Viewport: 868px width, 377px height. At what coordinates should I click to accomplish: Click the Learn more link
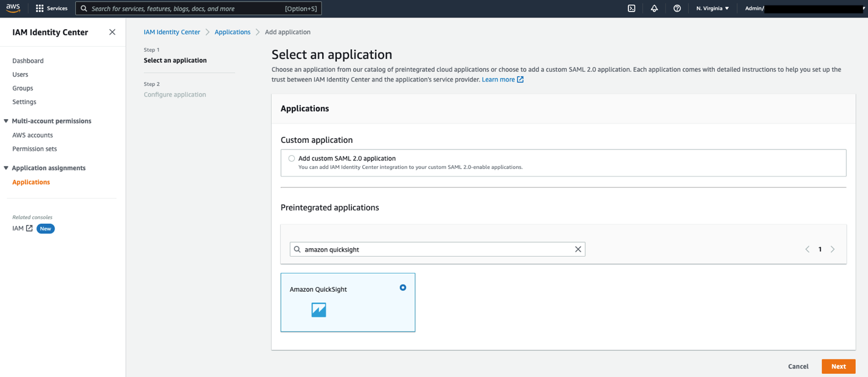pos(498,80)
